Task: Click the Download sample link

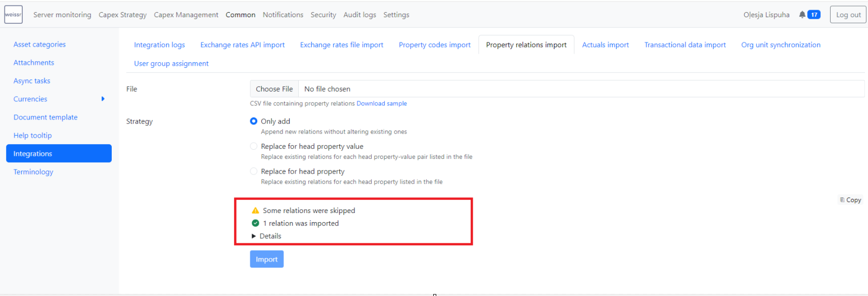Action: [x=382, y=104]
